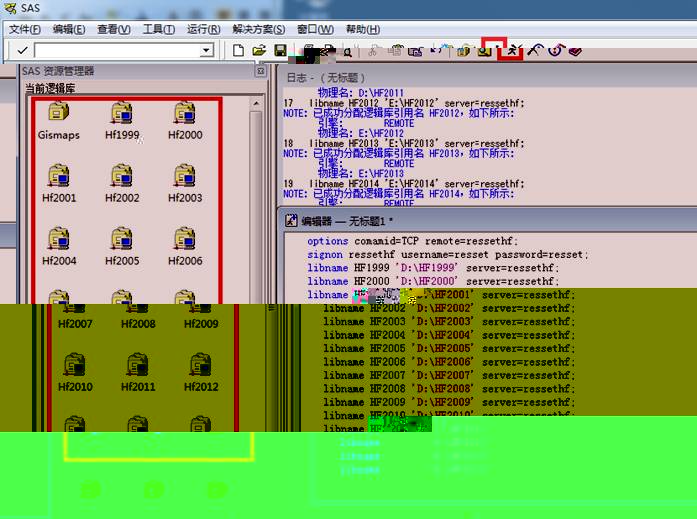Open the 查看(V) menu
This screenshot has width=697, height=519.
[x=114, y=29]
